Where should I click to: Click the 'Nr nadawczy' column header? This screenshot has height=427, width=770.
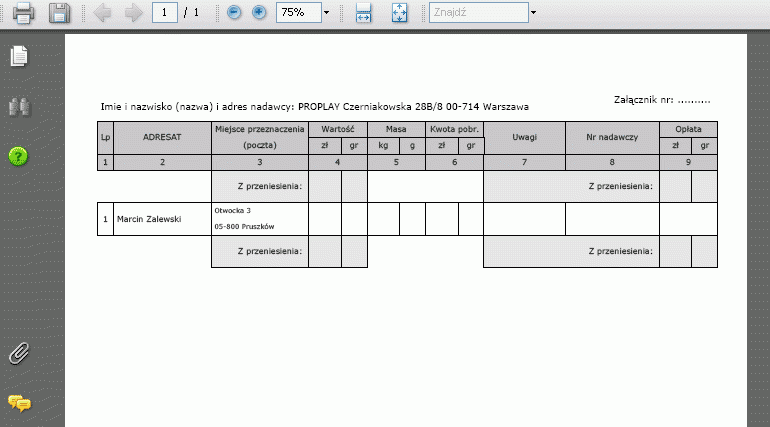coord(612,137)
